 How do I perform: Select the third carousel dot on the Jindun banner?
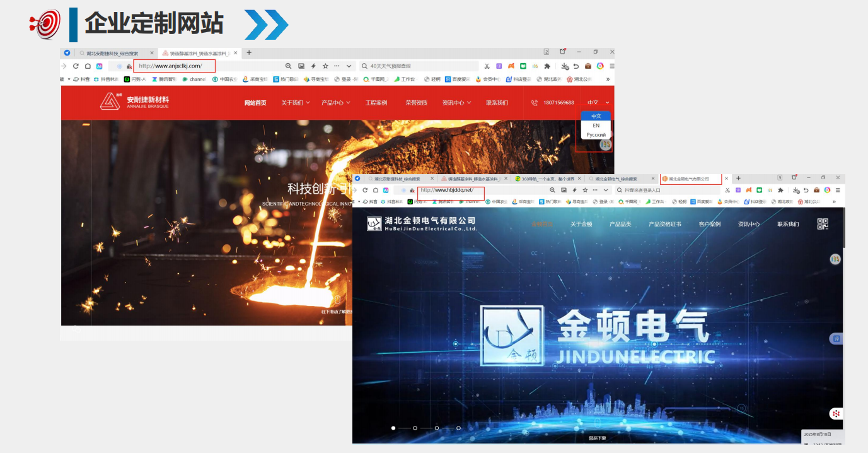coord(437,428)
